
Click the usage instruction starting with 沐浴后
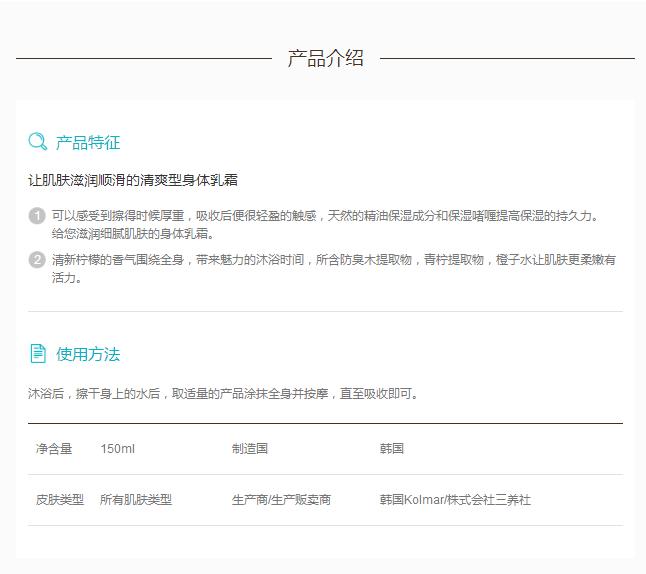(x=223, y=394)
